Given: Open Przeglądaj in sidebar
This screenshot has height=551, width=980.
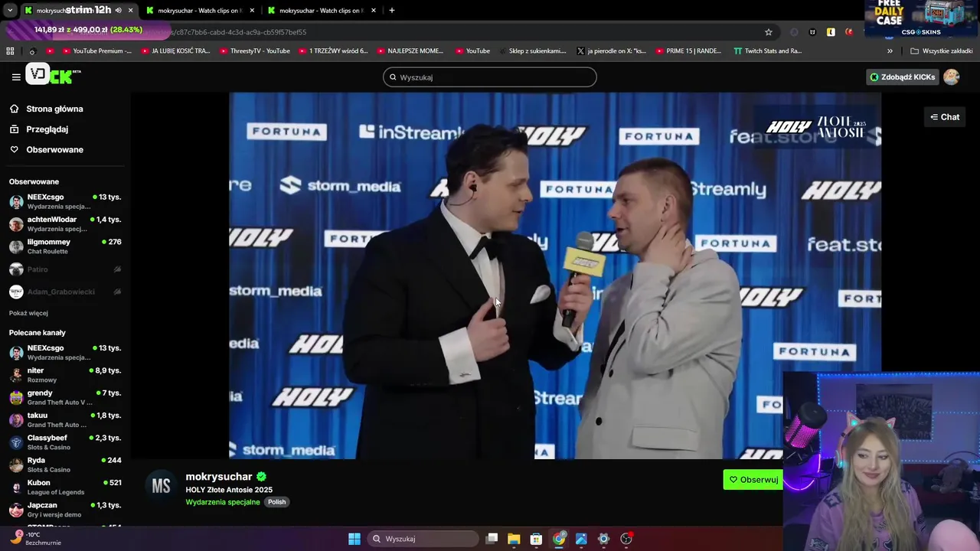Looking at the screenshot, I should (47, 129).
